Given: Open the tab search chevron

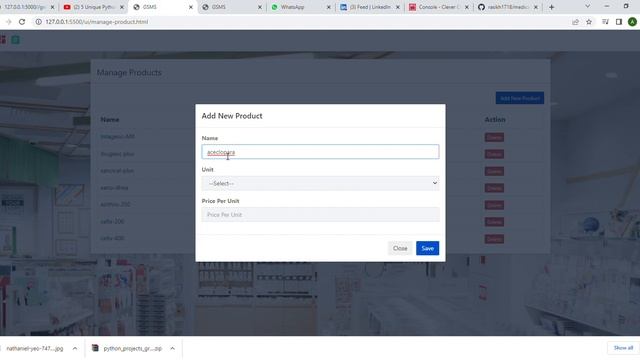Looking at the screenshot, I should [x=587, y=7].
